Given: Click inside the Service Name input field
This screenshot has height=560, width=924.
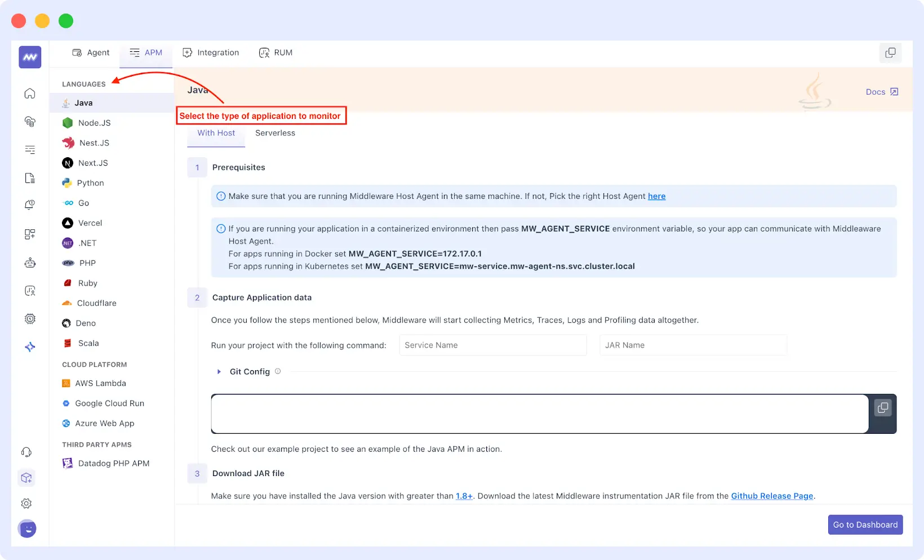Looking at the screenshot, I should coord(492,345).
